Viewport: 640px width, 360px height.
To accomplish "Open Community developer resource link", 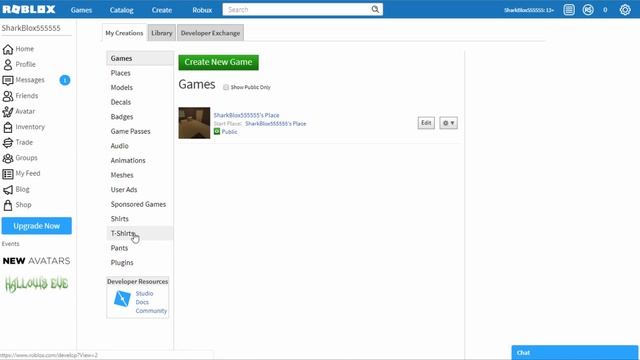I will [151, 311].
